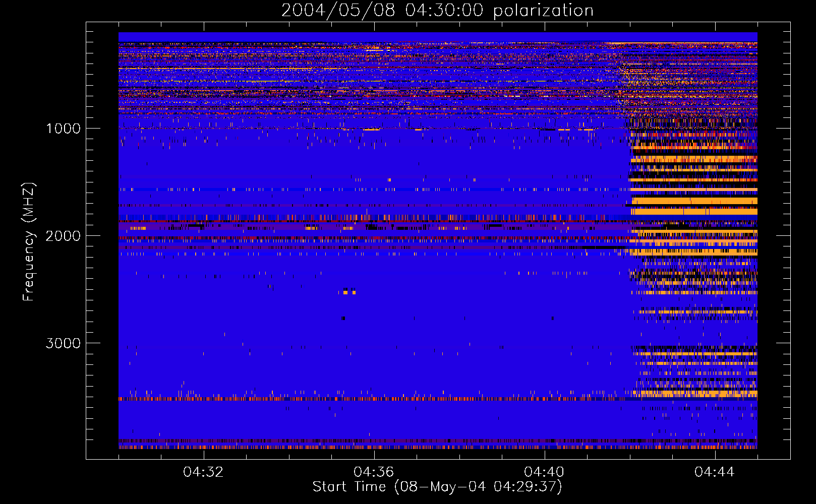
Task: Click the plot title '2004/05/08 04:30:00 polarization'
Action: pyautogui.click(x=437, y=11)
